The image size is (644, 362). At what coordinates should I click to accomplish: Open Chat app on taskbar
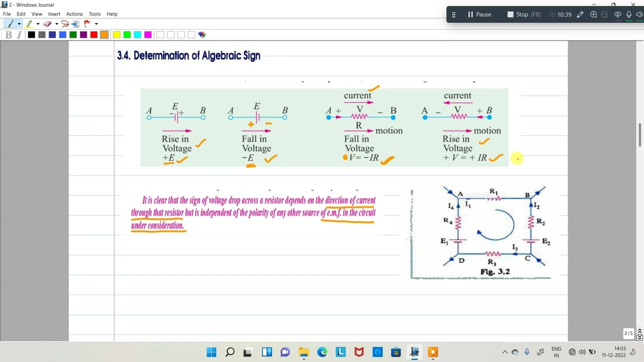coord(285,352)
